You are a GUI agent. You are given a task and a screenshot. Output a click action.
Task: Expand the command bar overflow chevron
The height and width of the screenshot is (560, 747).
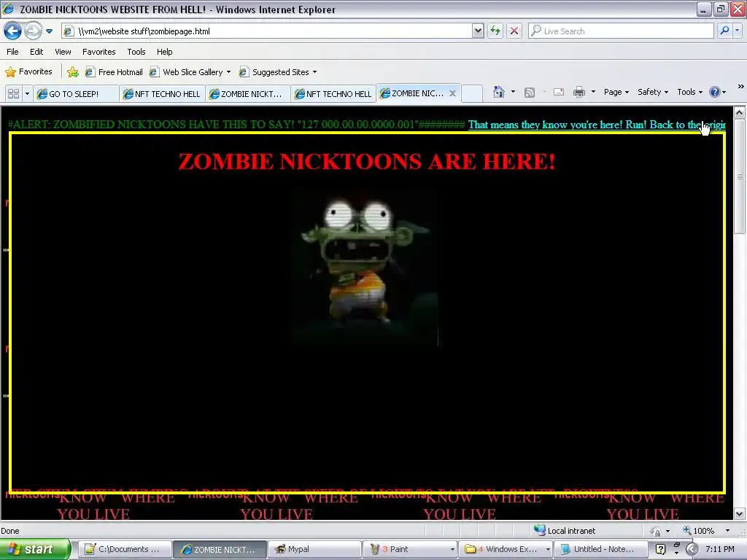(740, 87)
